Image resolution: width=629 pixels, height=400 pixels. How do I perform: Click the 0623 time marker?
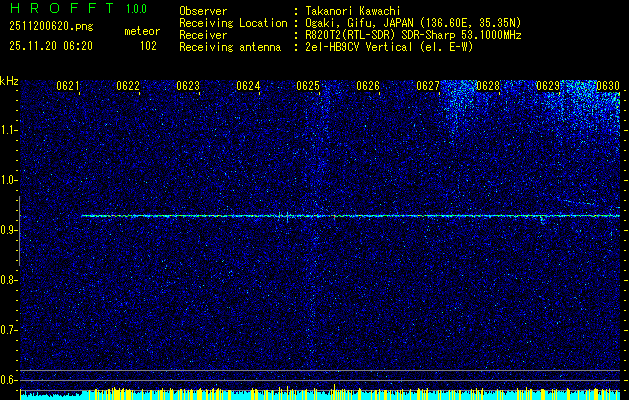point(188,85)
